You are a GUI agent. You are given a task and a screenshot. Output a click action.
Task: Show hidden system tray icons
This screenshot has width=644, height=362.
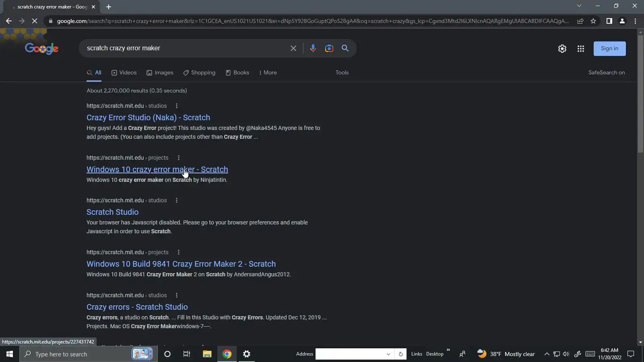pyautogui.click(x=547, y=354)
